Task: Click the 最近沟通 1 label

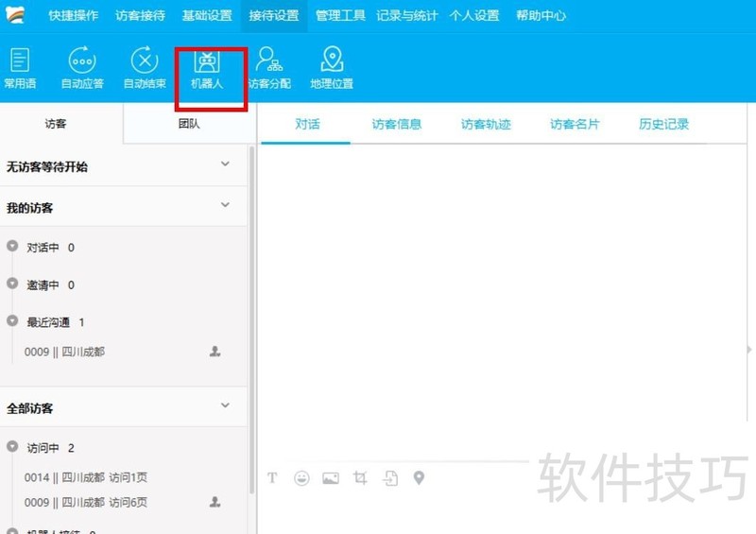Action: point(56,322)
